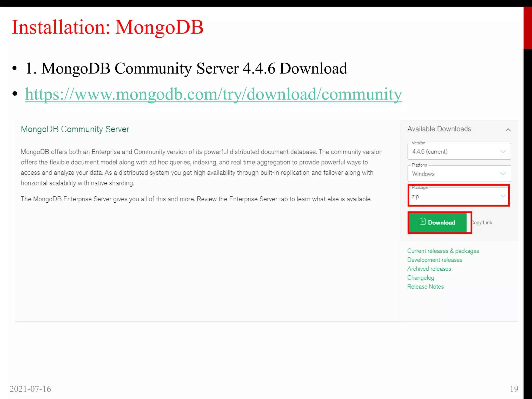This screenshot has width=532, height=399.
Task: Open the Package zip dropdown
Action: pos(459,196)
